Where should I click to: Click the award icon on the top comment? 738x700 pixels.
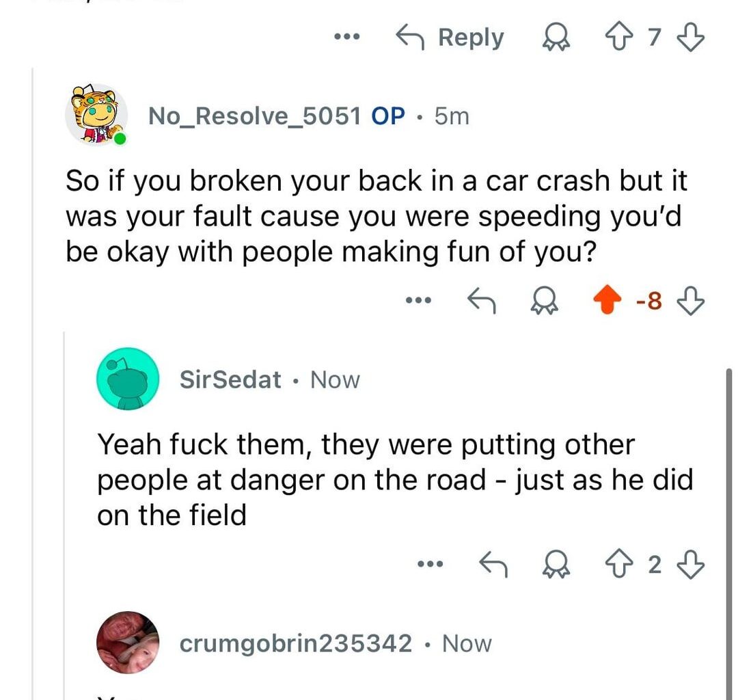tap(558, 38)
